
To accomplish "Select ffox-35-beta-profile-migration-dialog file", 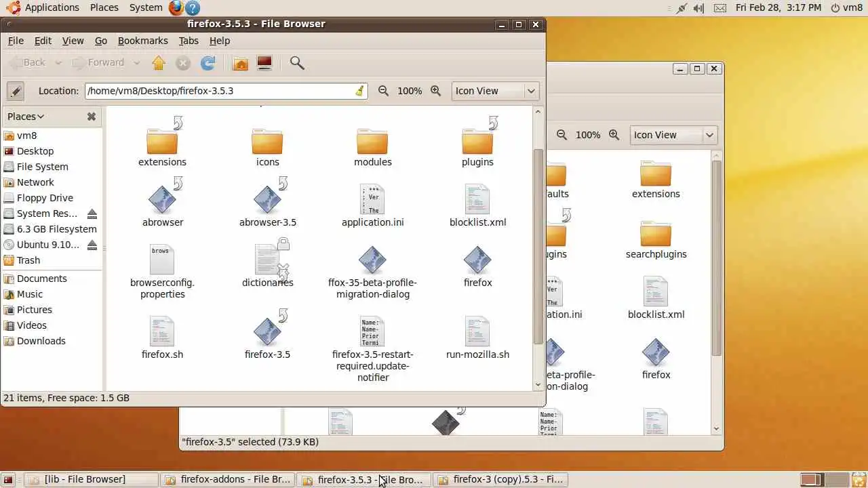I will click(x=372, y=260).
